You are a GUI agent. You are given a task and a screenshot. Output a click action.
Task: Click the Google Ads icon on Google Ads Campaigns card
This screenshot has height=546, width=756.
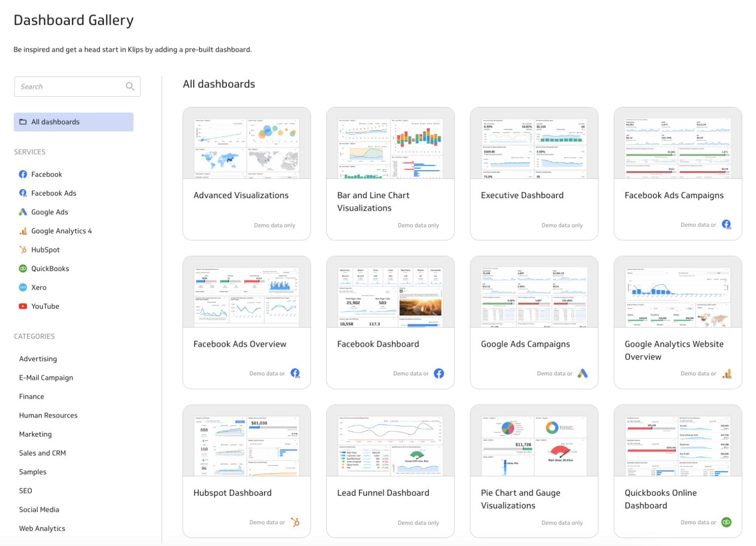click(583, 373)
